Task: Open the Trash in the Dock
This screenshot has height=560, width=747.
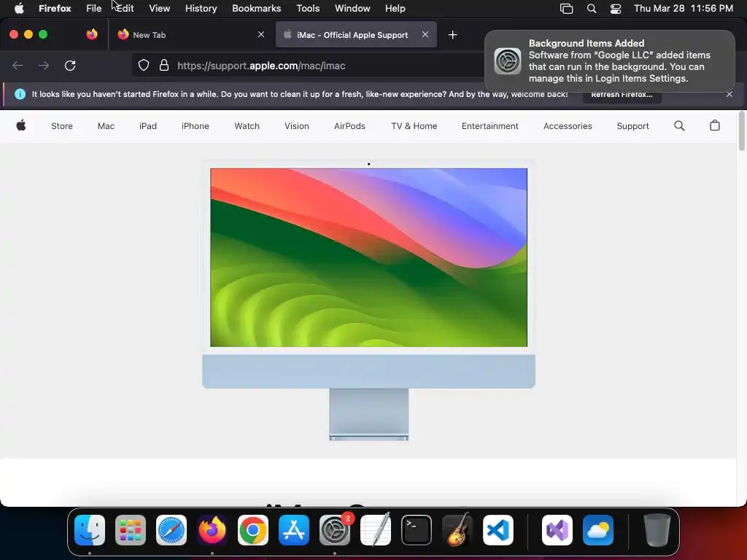Action: coord(657,530)
